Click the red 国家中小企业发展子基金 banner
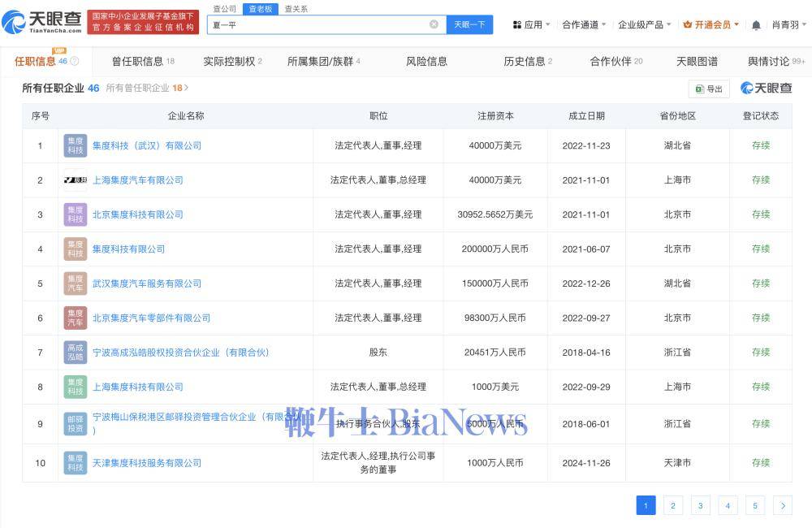This screenshot has height=528, width=812. (143, 22)
